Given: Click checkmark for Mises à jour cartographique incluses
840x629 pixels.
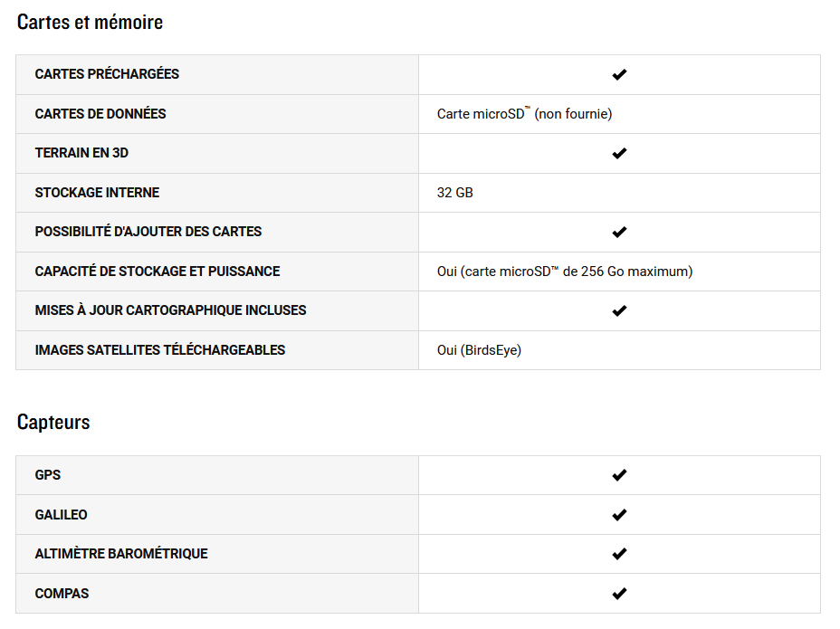Looking at the screenshot, I should [x=619, y=310].
